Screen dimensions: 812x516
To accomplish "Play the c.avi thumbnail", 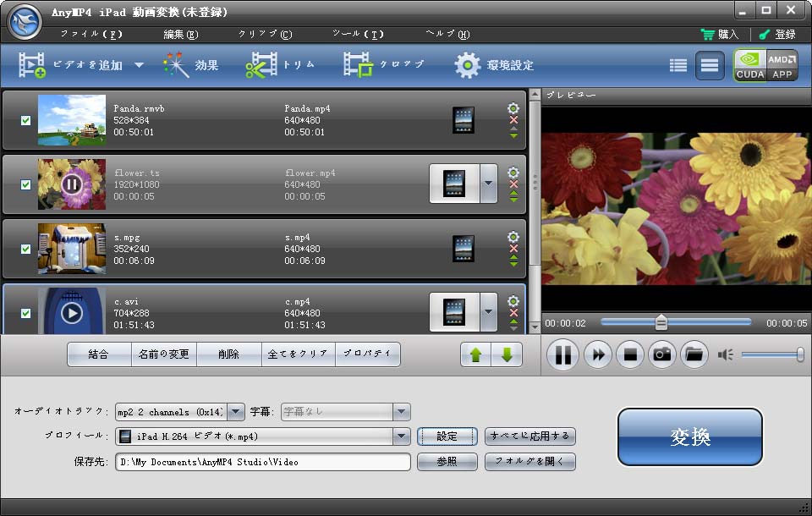I will pos(72,313).
